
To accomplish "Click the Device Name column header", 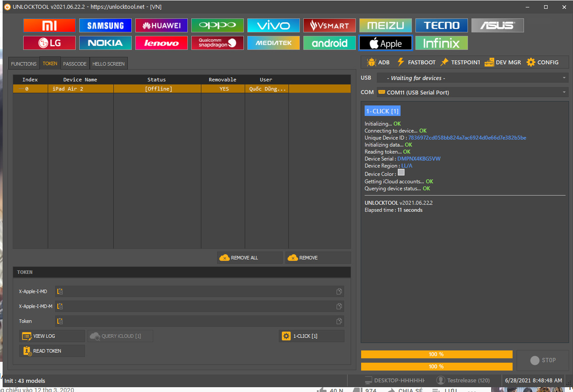I will point(80,80).
